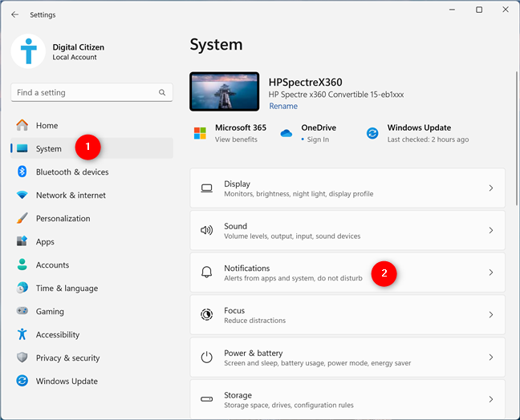This screenshot has width=520, height=420.
Task: Open Storage settings via its chevron
Action: point(491,399)
